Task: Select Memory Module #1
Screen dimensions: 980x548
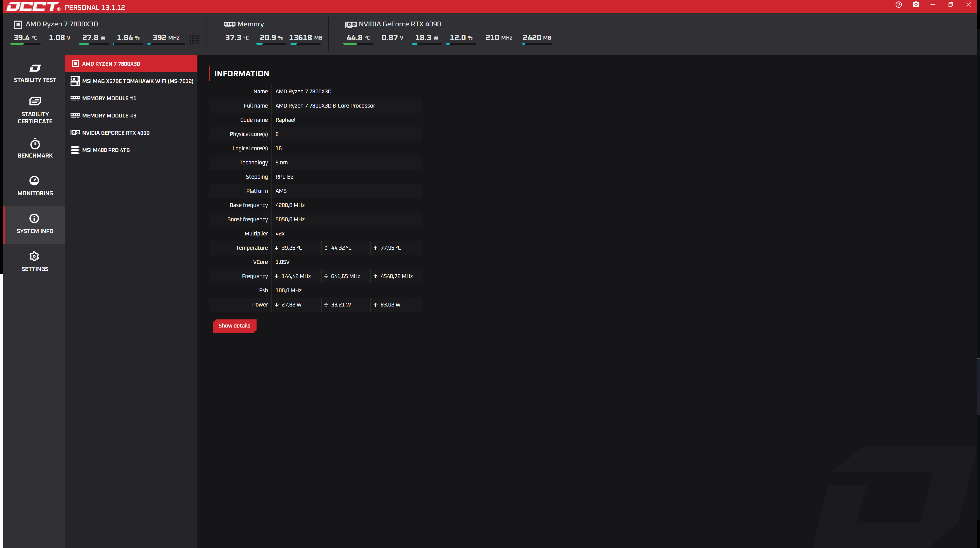Action: 131,98
